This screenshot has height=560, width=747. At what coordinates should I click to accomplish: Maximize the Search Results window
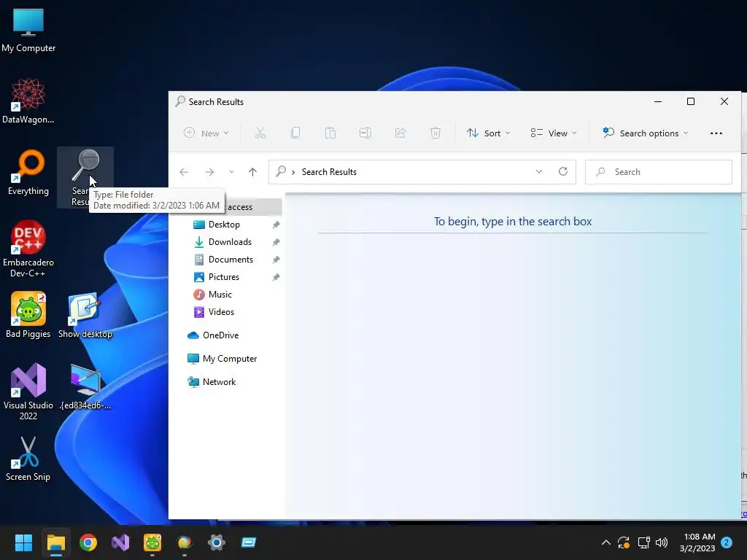691,101
